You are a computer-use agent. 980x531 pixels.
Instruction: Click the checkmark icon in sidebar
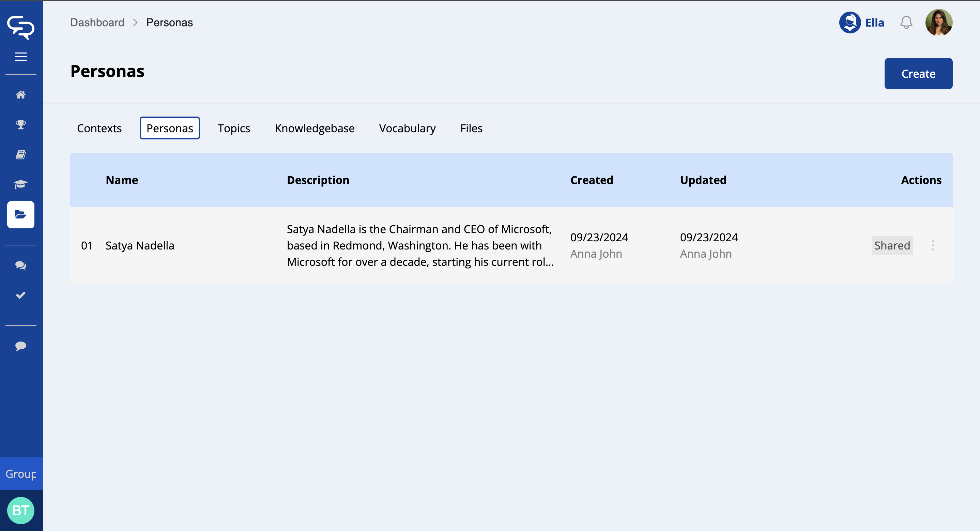point(20,295)
